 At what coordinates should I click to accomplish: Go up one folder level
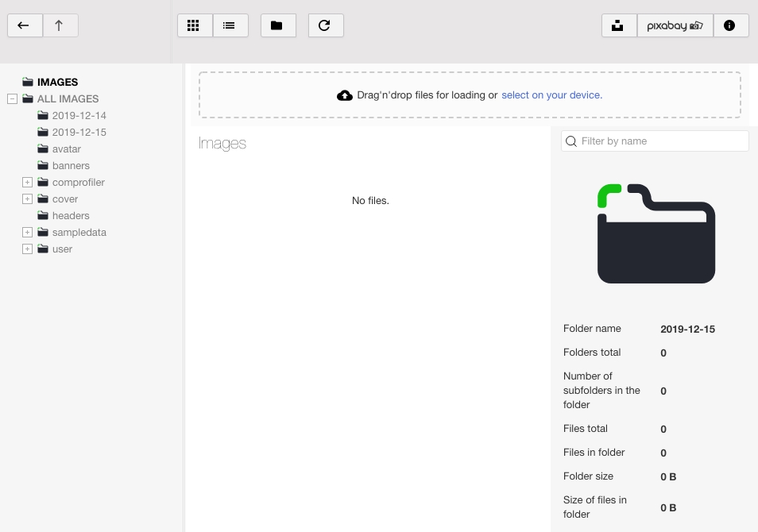pyautogui.click(x=60, y=25)
